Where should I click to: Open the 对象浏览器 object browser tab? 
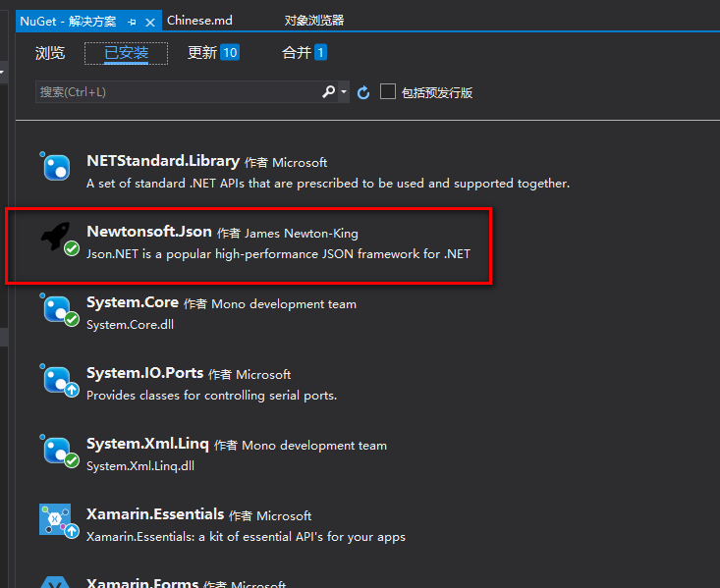point(314,20)
